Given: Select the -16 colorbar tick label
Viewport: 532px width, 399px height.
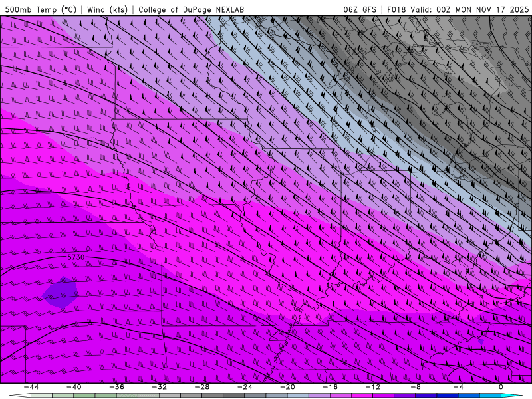Looking at the screenshot, I should click(331, 387).
